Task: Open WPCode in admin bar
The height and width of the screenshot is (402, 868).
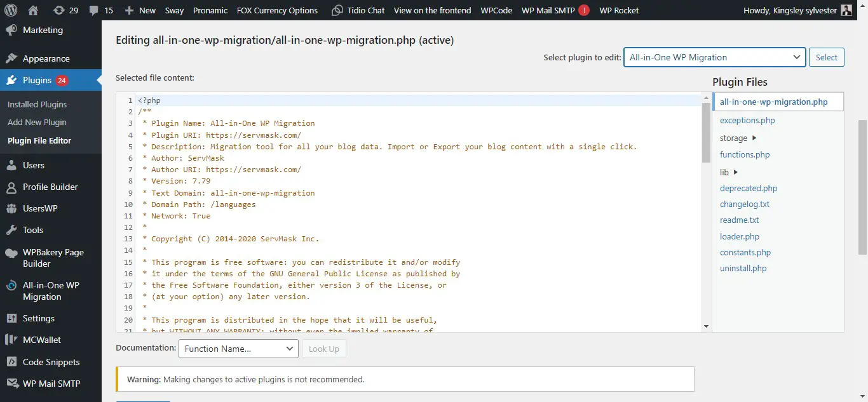Action: click(x=496, y=10)
